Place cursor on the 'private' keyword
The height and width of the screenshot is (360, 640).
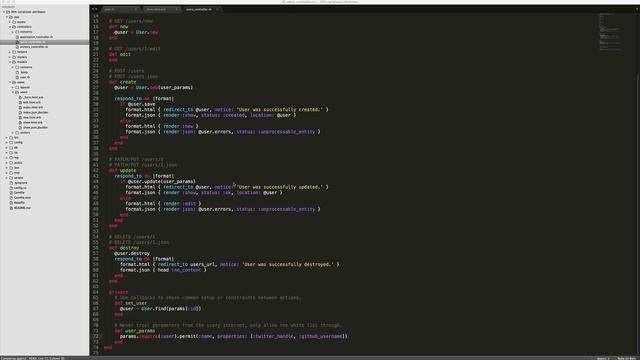pyautogui.click(x=118, y=292)
